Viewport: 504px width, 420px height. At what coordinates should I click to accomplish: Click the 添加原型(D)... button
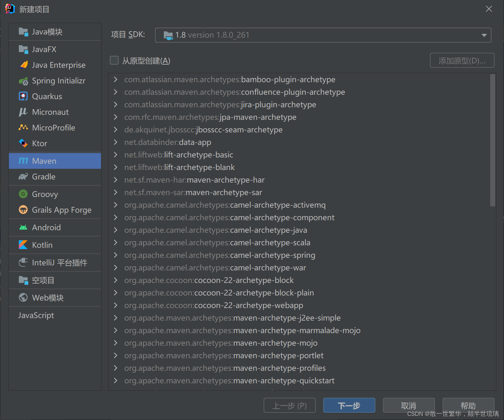pyautogui.click(x=462, y=61)
